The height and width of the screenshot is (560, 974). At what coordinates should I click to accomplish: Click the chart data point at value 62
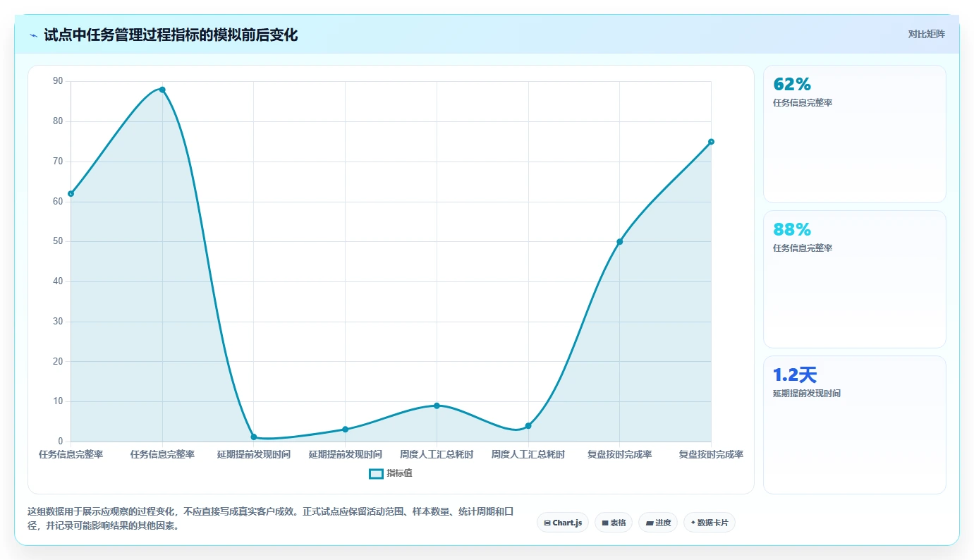(71, 193)
